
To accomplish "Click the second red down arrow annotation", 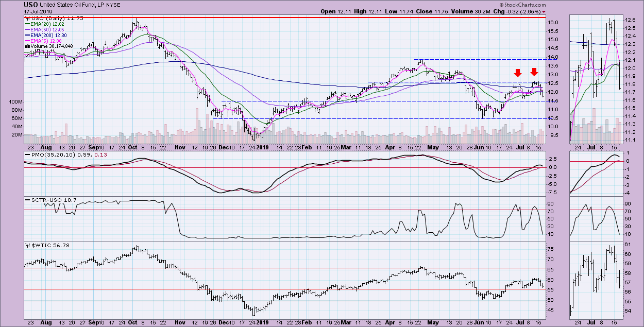I will click(x=534, y=72).
